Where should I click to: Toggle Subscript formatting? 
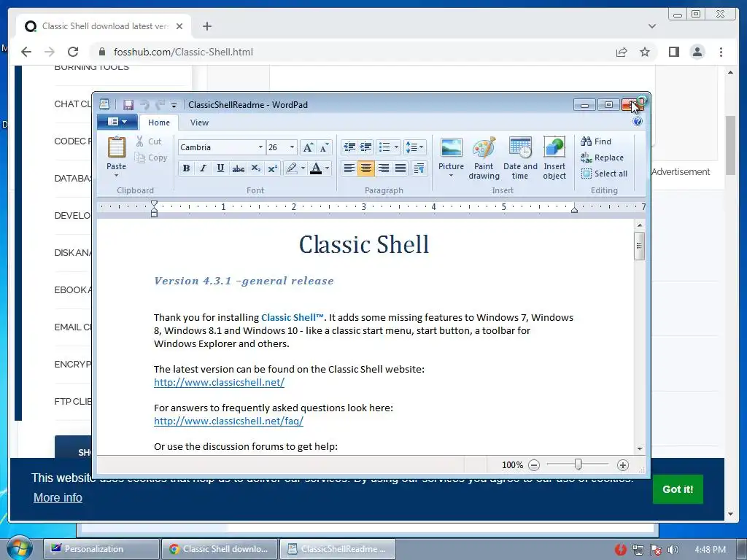[256, 168]
